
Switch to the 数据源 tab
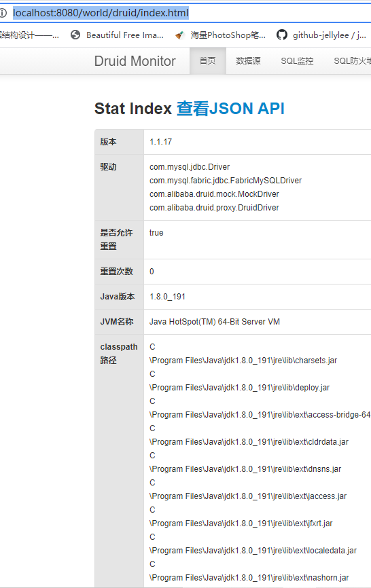tap(248, 60)
